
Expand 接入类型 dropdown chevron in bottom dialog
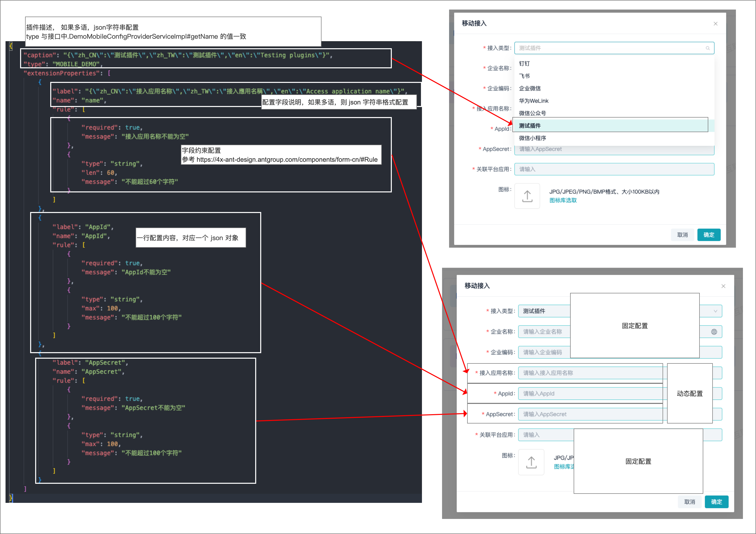pyautogui.click(x=715, y=311)
